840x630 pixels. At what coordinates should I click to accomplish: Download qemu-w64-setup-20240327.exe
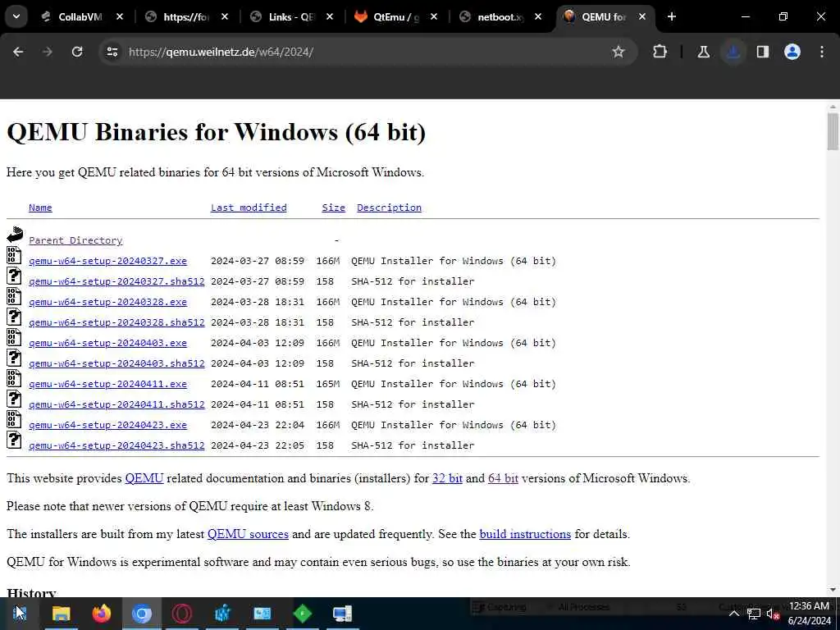(x=107, y=261)
